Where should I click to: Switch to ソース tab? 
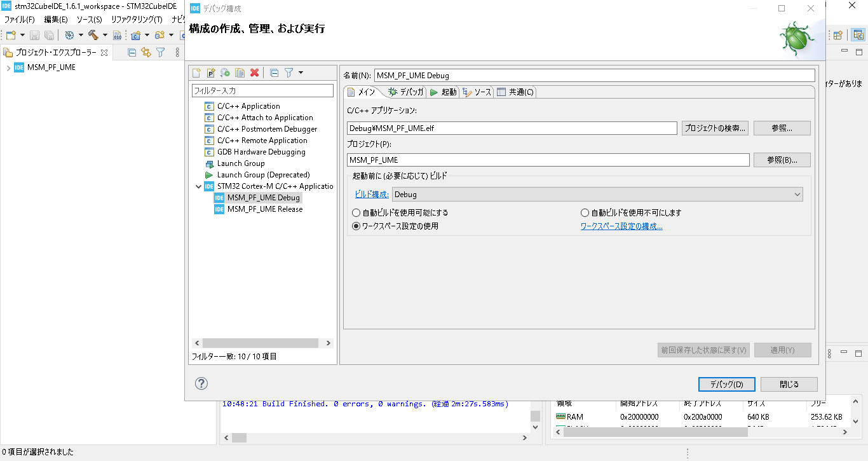pyautogui.click(x=477, y=92)
